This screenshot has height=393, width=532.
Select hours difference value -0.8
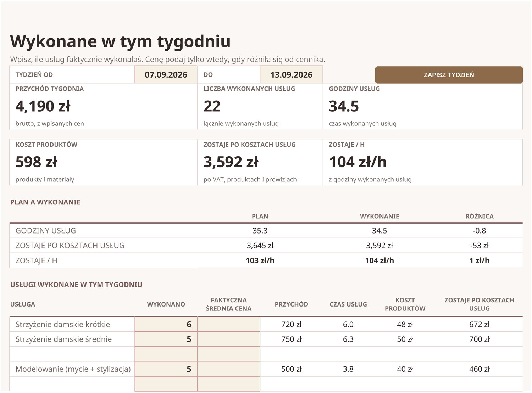[480, 231]
